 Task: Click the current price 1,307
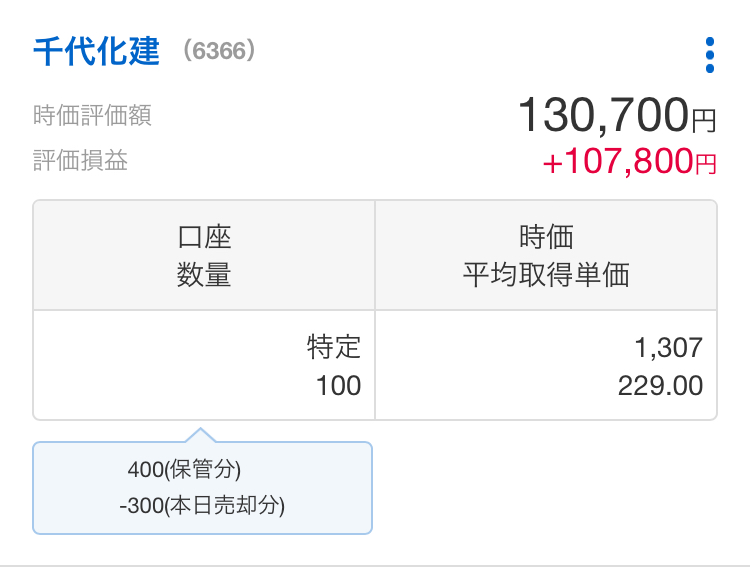point(668,348)
